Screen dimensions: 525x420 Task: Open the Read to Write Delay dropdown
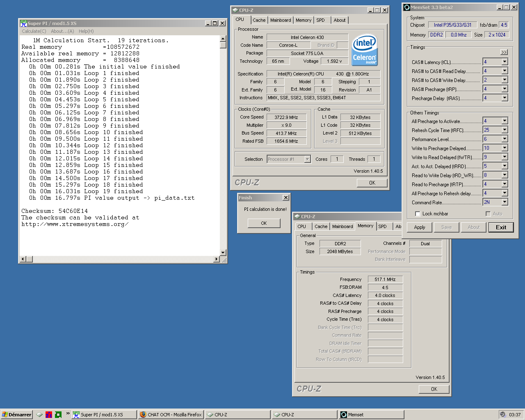[504, 175]
